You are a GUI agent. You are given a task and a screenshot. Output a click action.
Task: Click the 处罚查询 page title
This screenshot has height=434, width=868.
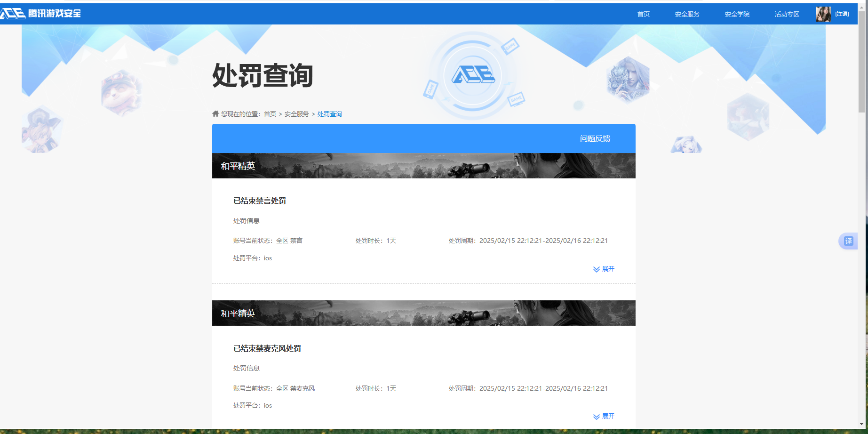tap(263, 75)
